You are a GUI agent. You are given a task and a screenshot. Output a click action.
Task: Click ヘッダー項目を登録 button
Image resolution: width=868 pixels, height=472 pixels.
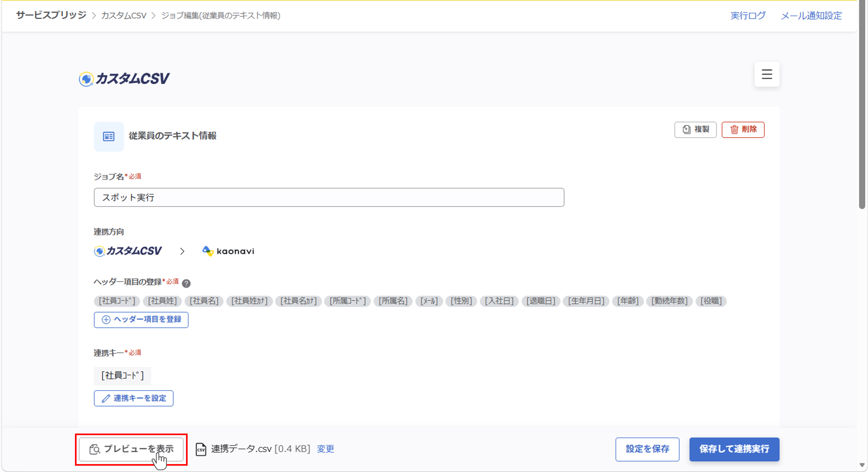[141, 319]
